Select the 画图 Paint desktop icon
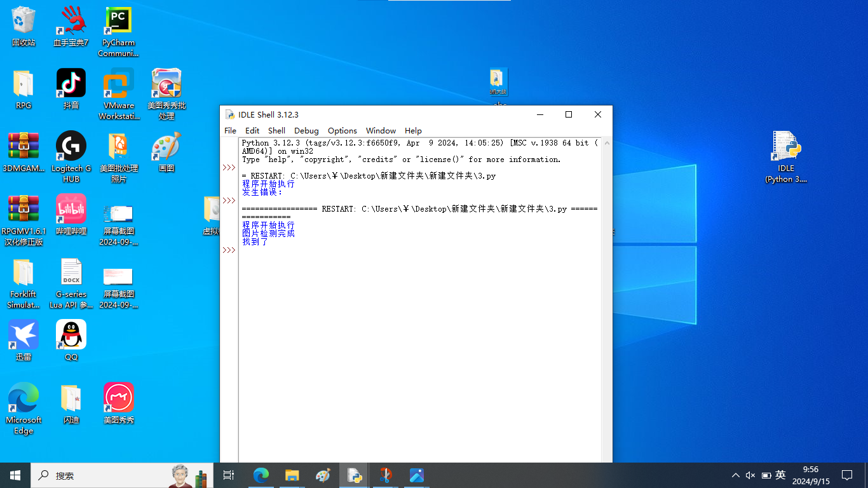Screen dimensions: 868x488 tap(166, 152)
